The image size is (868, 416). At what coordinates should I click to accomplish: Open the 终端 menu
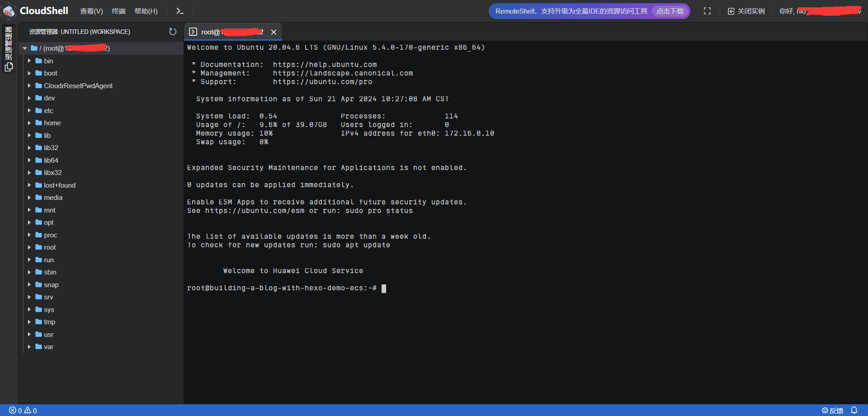pos(118,11)
